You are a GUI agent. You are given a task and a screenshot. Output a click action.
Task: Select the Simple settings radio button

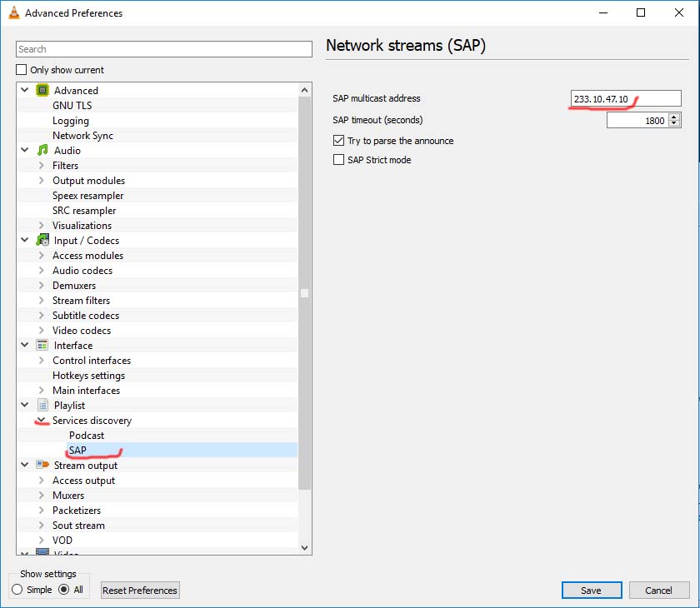point(17,590)
